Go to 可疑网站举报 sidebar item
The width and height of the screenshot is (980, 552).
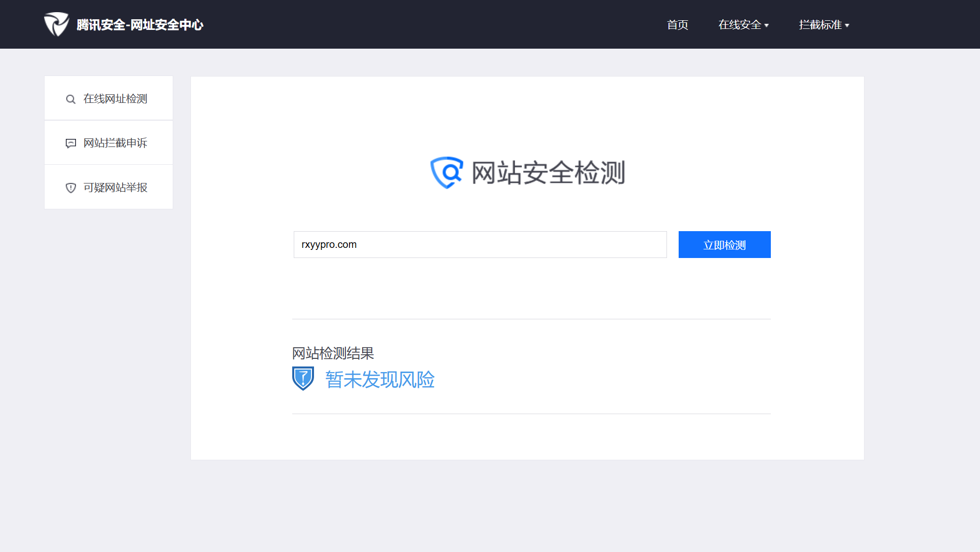click(115, 188)
